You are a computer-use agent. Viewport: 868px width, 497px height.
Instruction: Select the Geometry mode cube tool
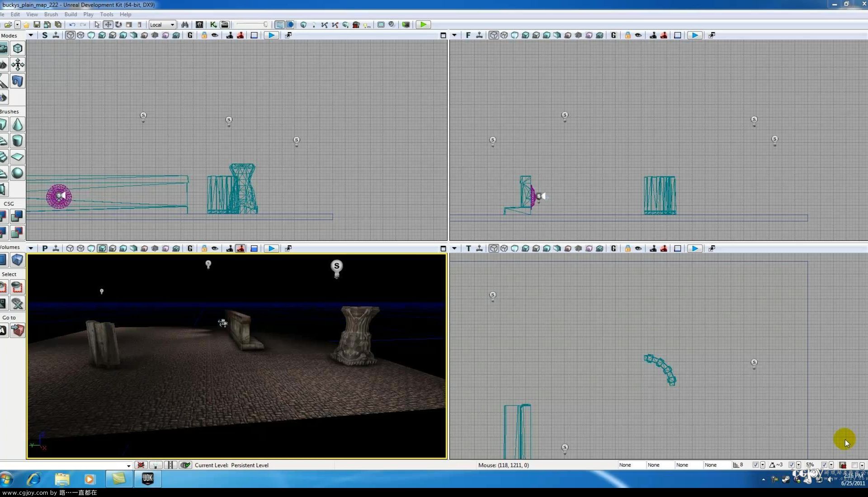tap(18, 48)
